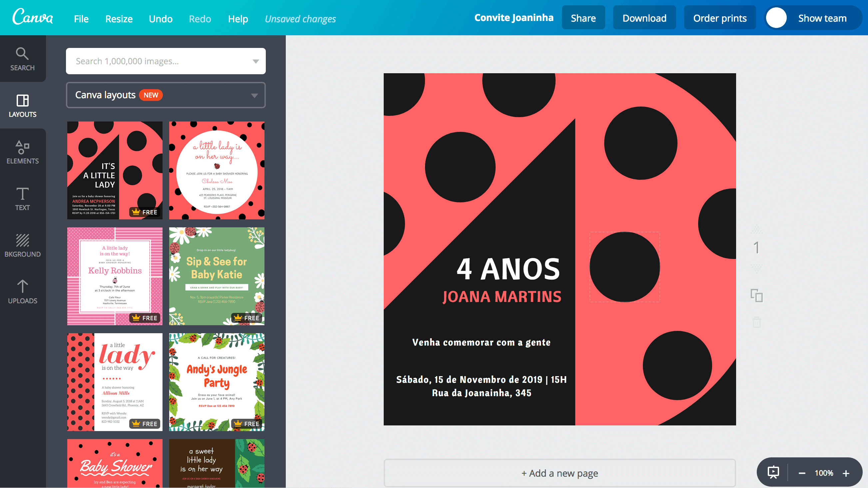Click the delete page trash icon
This screenshot has width=868, height=488.
(756, 322)
